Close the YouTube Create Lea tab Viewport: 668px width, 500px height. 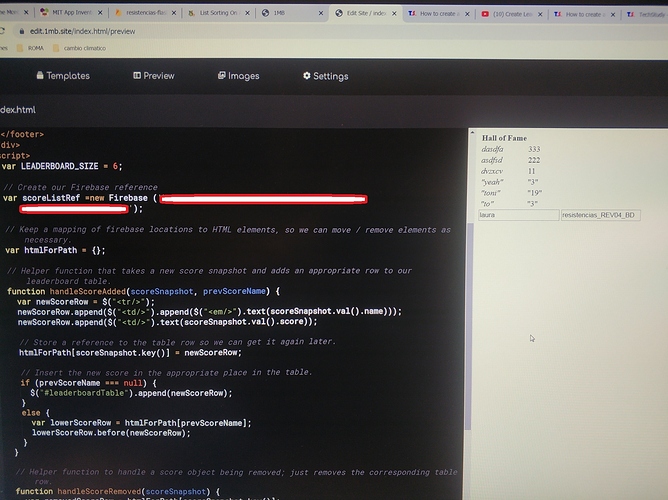pos(540,14)
